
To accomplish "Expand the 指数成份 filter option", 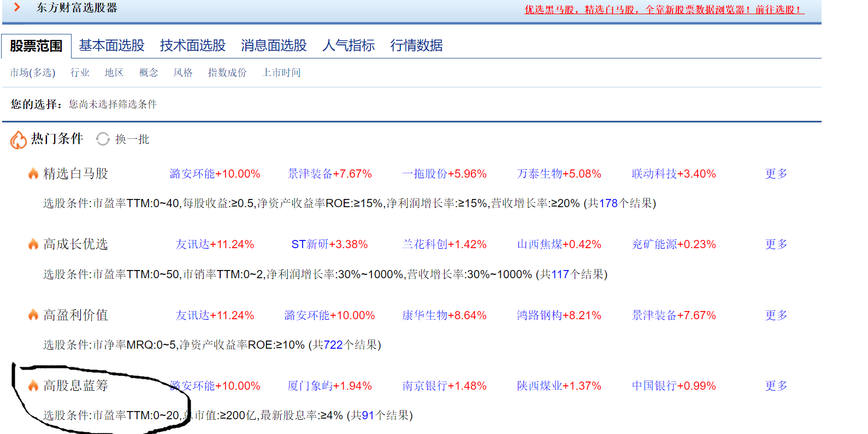I will (227, 73).
